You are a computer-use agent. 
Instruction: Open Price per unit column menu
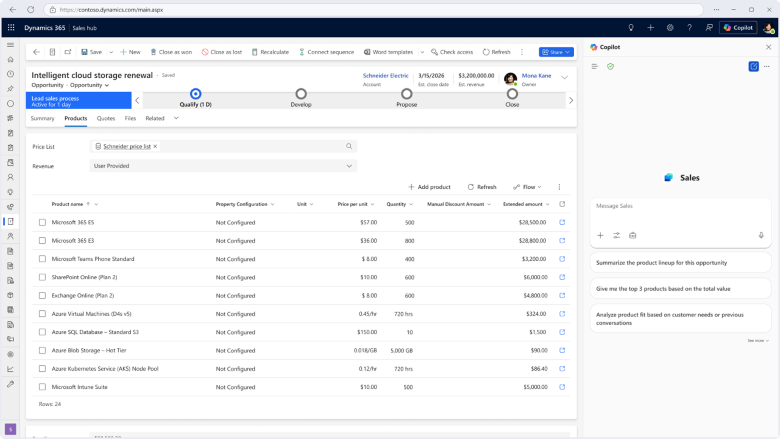tap(373, 204)
